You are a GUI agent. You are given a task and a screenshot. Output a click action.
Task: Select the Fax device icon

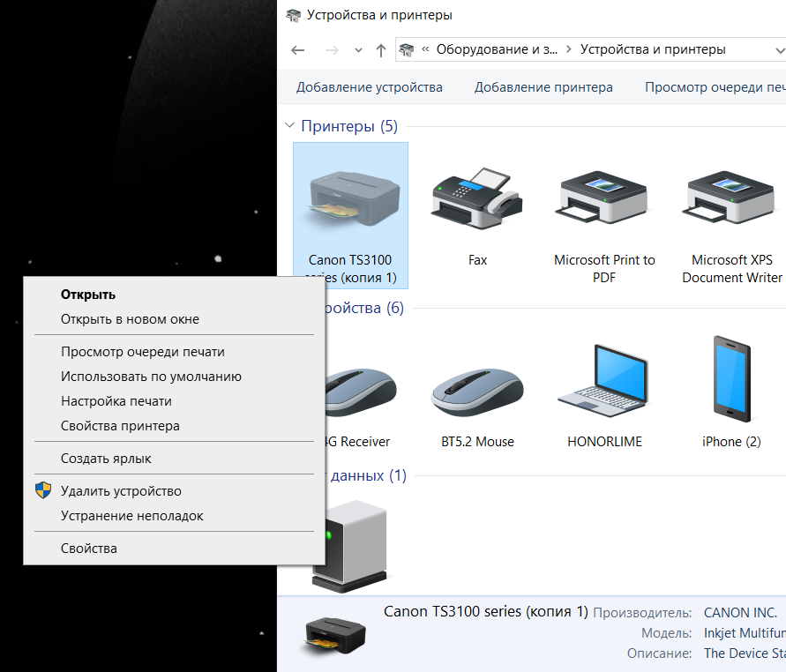[477, 198]
